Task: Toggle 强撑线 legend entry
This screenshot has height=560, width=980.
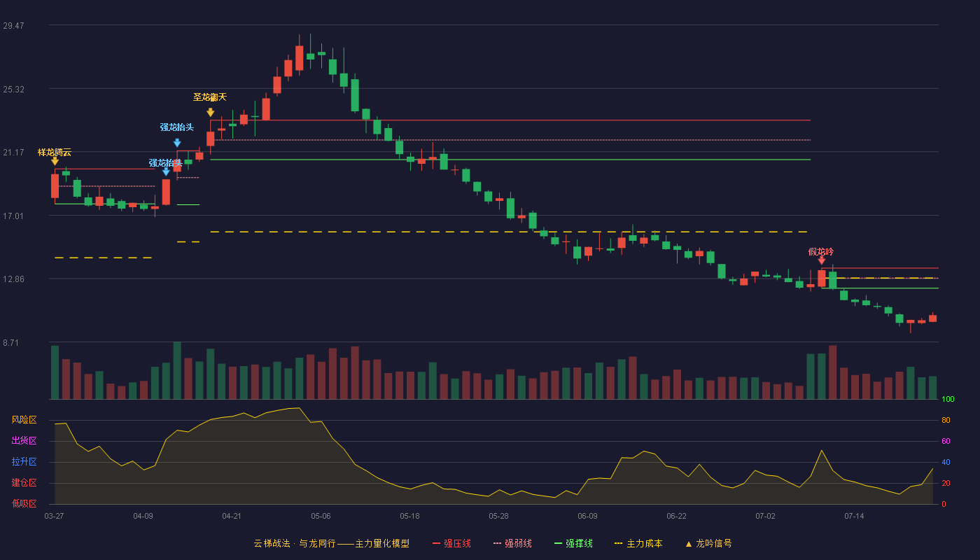Action: (x=573, y=543)
